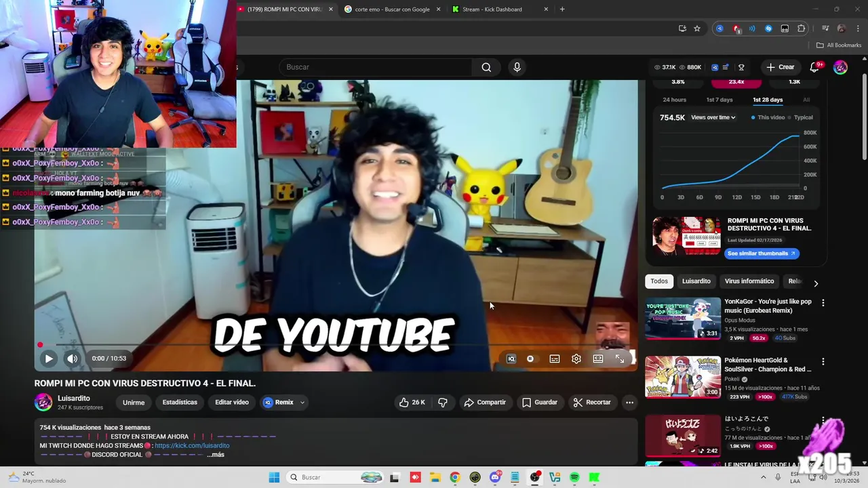The width and height of the screenshot is (868, 488).
Task: Open the kick.com/luisardito link
Action: pyautogui.click(x=192, y=445)
